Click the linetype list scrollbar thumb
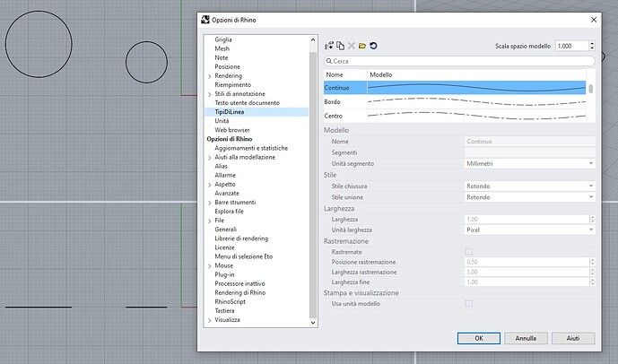The image size is (618, 364). pos(591,89)
